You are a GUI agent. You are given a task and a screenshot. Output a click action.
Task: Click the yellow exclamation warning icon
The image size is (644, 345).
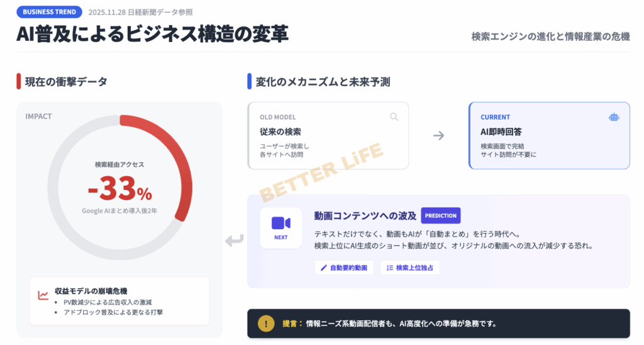pyautogui.click(x=266, y=324)
